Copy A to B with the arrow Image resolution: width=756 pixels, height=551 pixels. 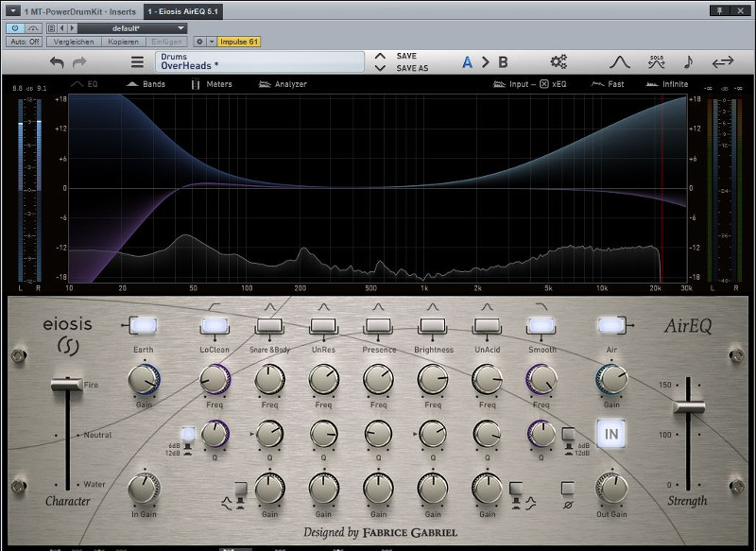(x=486, y=62)
